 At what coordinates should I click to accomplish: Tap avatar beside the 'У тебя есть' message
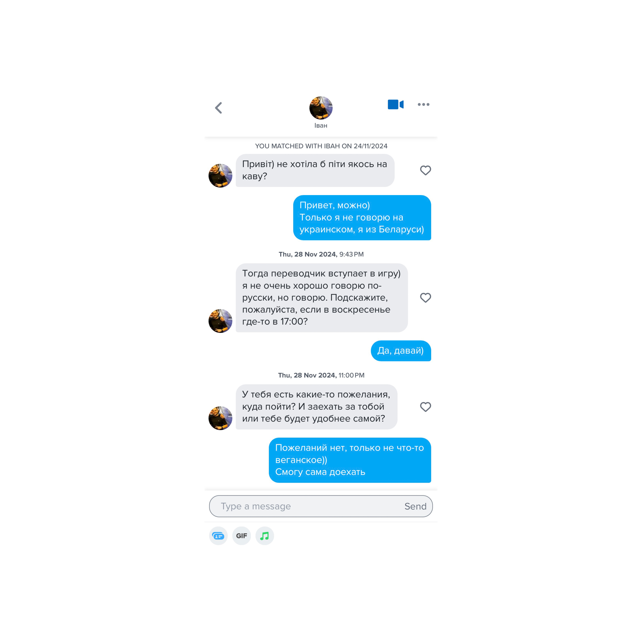pyautogui.click(x=220, y=418)
